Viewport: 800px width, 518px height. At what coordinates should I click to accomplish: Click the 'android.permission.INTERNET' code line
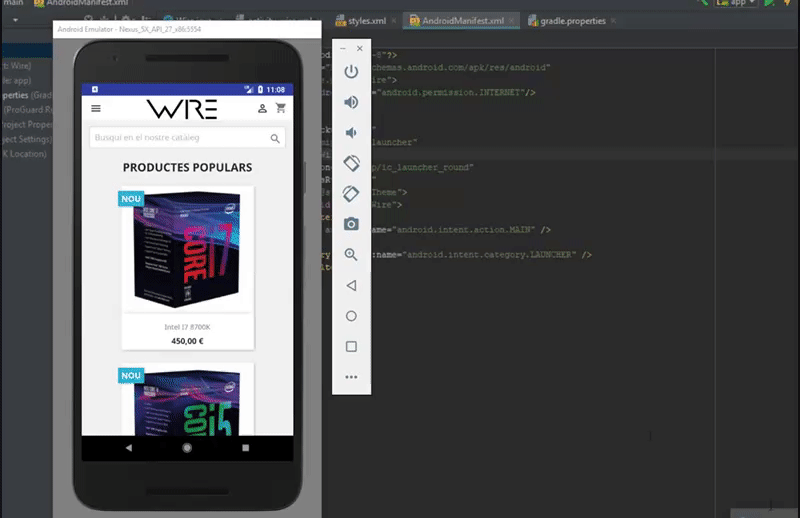coord(453,92)
